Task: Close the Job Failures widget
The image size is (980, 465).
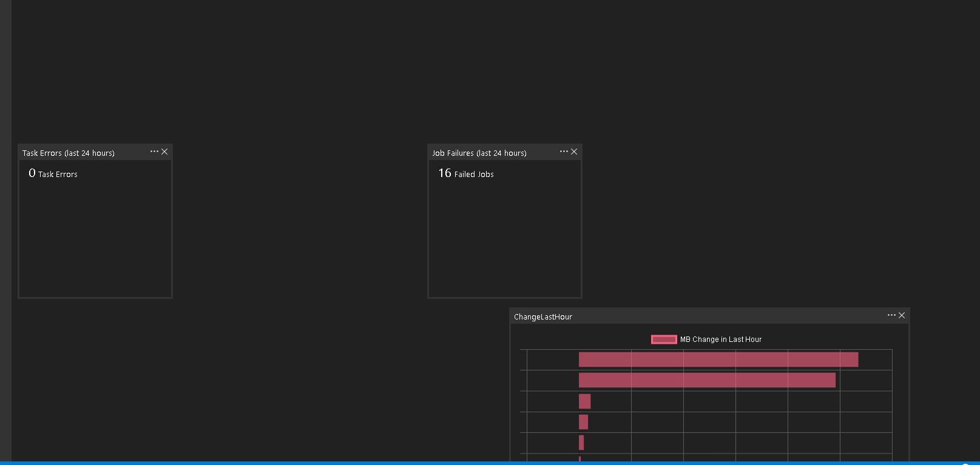Action: pos(574,152)
